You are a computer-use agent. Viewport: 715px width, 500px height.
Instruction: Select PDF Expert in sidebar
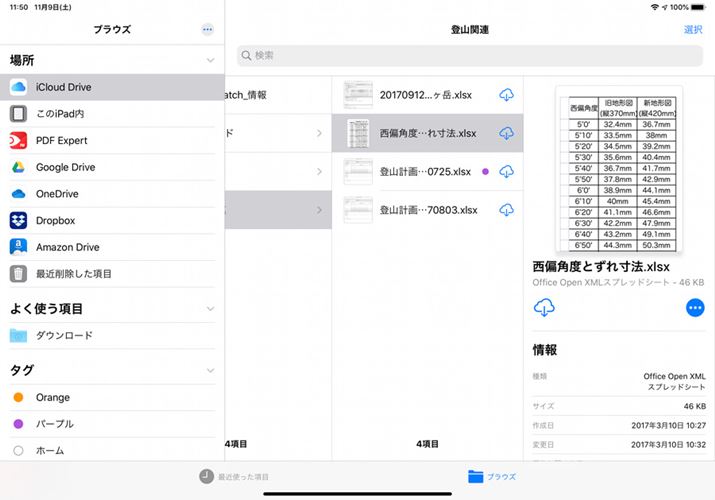point(62,141)
